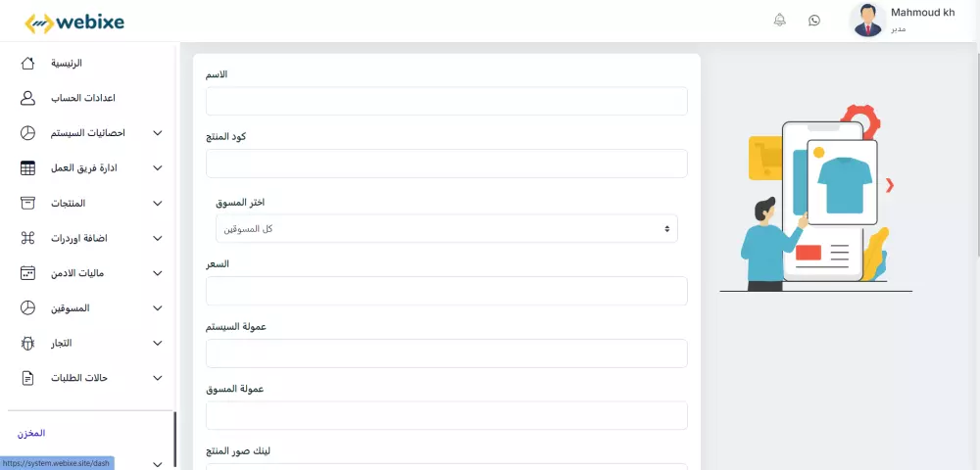980x470 pixels.
Task: Click the مدير role text
Action: point(898,29)
